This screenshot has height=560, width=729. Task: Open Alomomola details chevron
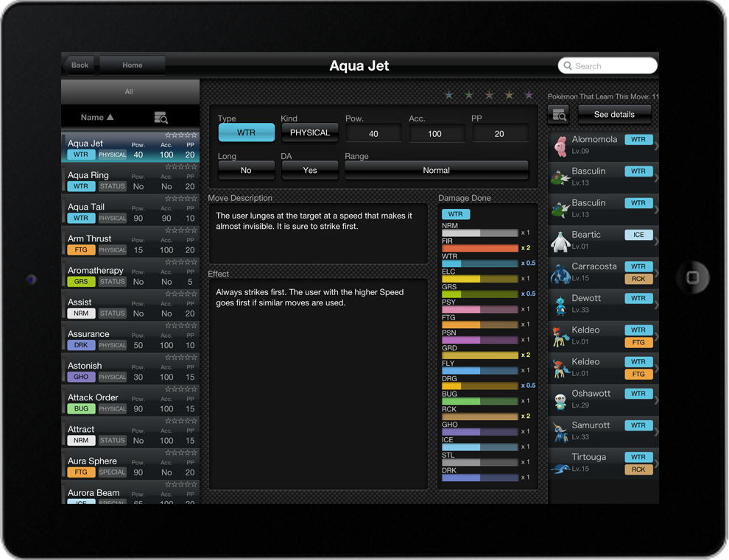pos(656,146)
